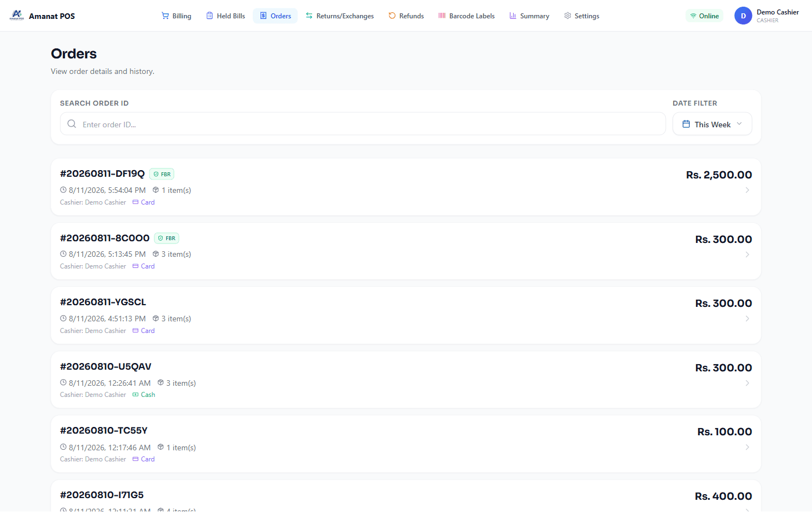The width and height of the screenshot is (812, 512).
Task: View the Summary tab
Action: point(529,16)
